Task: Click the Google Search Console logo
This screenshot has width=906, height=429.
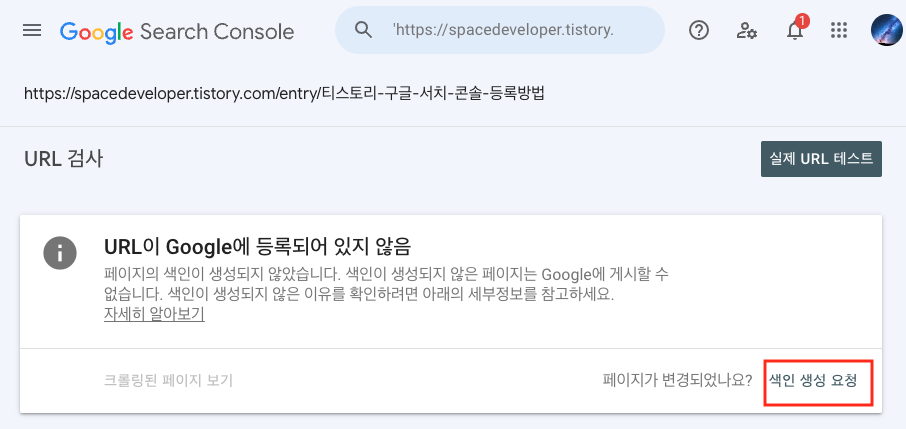Action: click(x=177, y=31)
